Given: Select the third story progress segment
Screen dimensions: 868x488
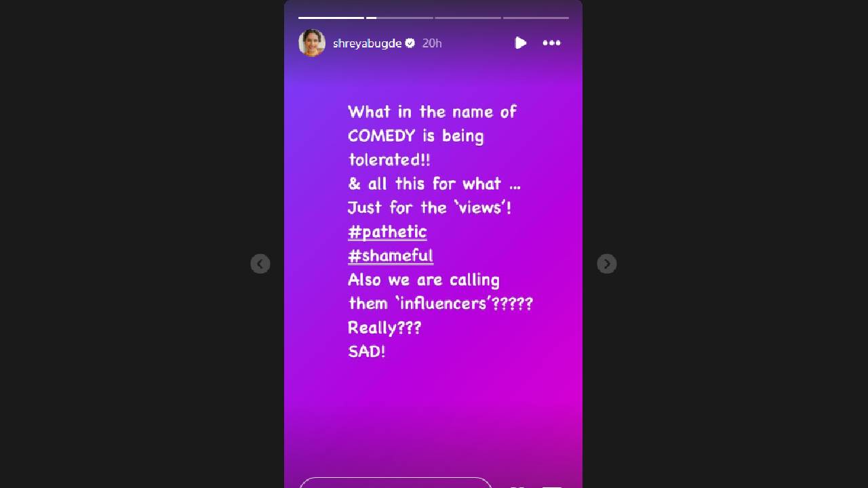Looking at the screenshot, I should 468,18.
